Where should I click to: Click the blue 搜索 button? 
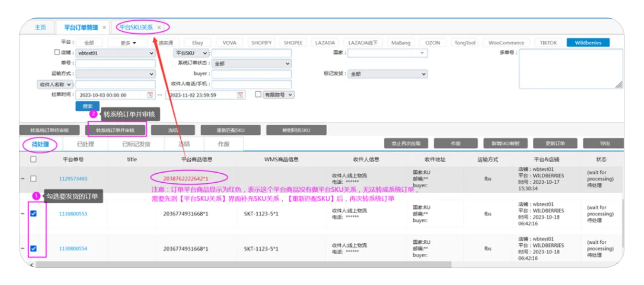pos(87,106)
